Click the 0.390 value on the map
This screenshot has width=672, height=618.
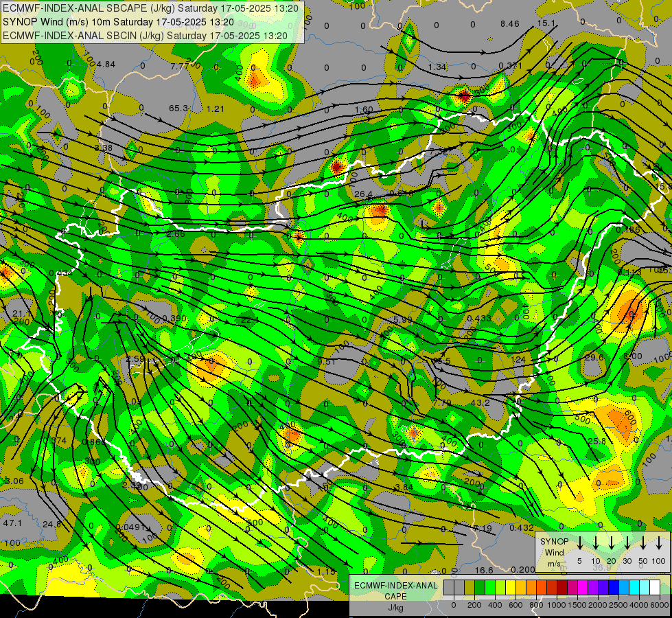tap(175, 318)
